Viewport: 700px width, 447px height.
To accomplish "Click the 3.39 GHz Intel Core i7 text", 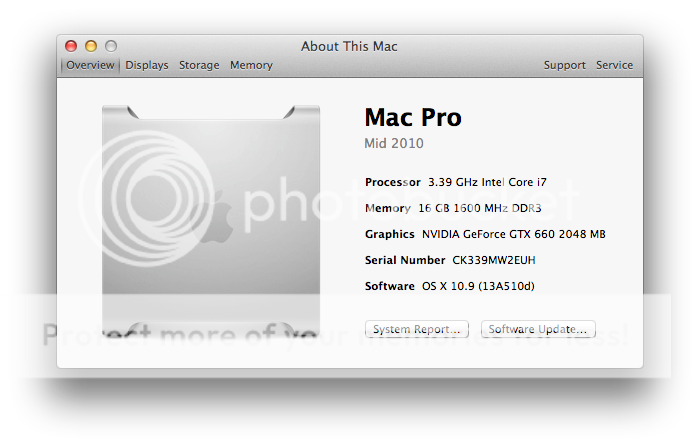I will 487,182.
